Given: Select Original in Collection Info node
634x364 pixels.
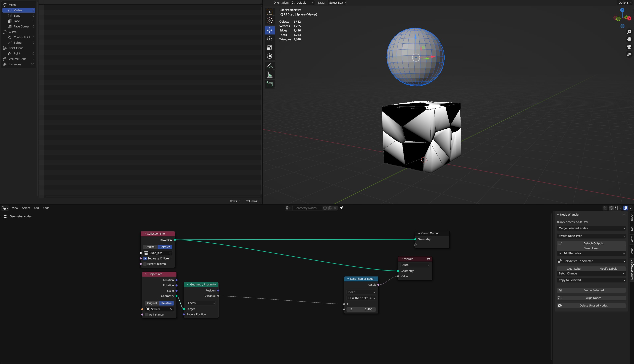Looking at the screenshot, I should [x=150, y=247].
